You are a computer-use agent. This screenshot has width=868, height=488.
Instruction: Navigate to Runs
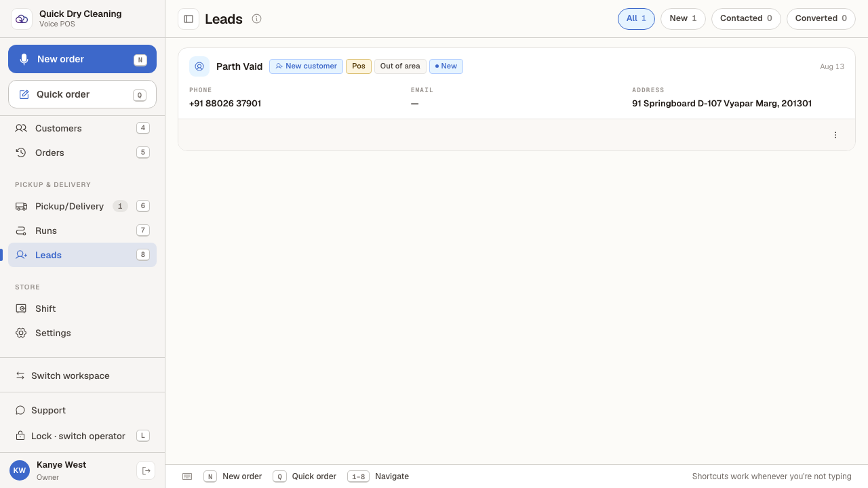[x=82, y=230]
